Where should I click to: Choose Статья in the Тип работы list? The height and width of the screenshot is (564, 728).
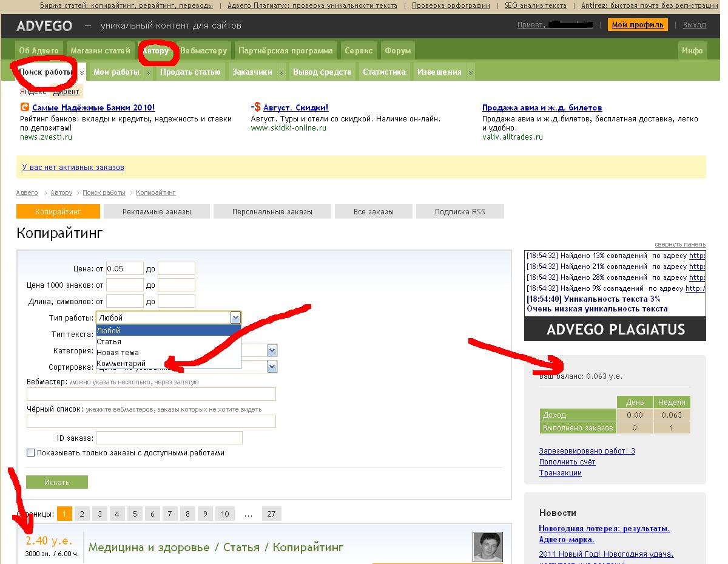[168, 342]
